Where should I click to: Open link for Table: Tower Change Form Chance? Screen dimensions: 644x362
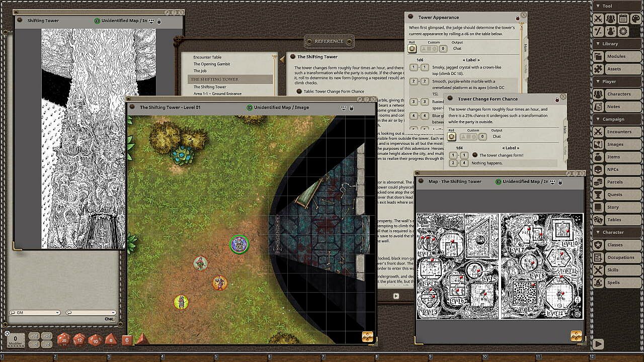(x=299, y=92)
